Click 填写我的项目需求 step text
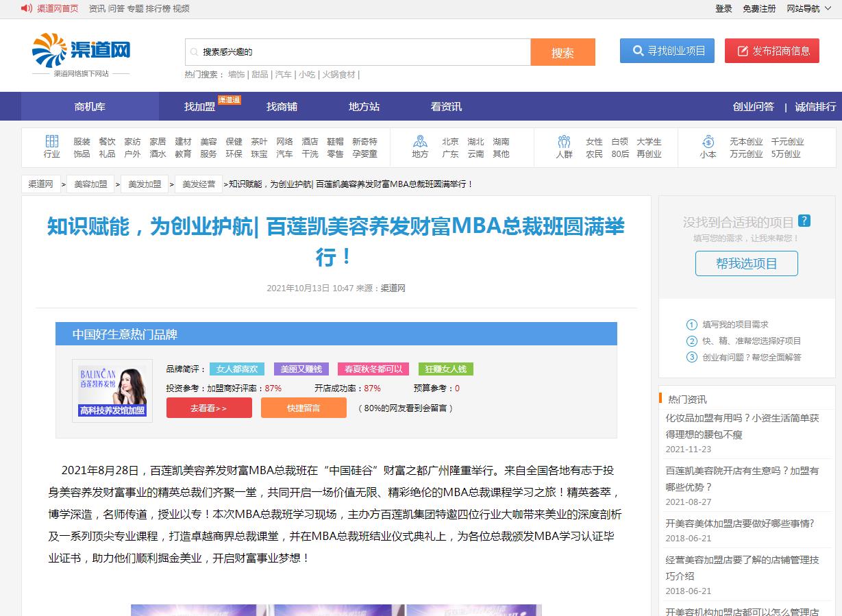The height and width of the screenshot is (616, 842). pos(735,325)
